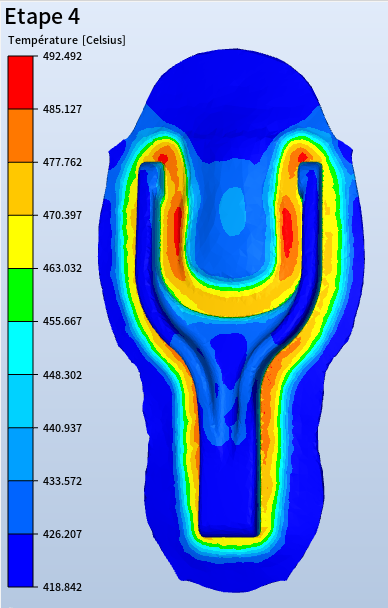The image size is (388, 608).
Task: Click legend value 470.397
Action: (x=62, y=215)
